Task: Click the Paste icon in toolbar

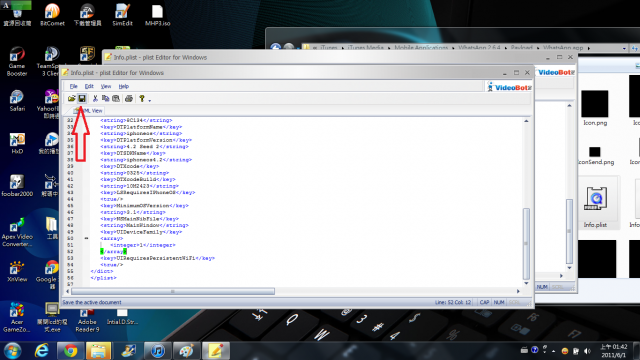Action: click(116, 98)
